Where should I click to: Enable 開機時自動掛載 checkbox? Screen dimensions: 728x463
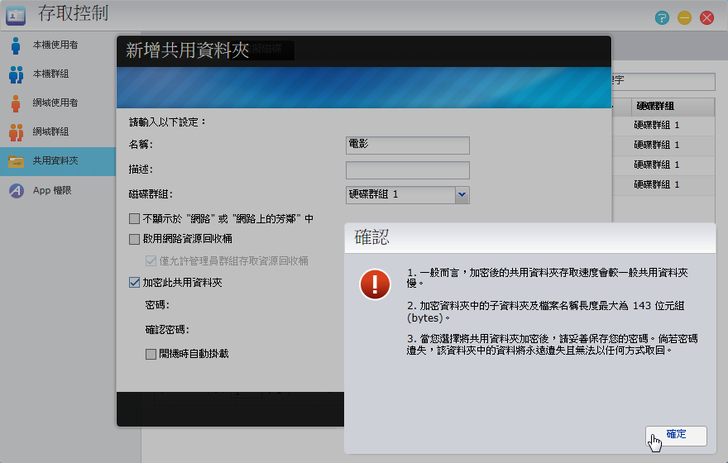pyautogui.click(x=151, y=353)
